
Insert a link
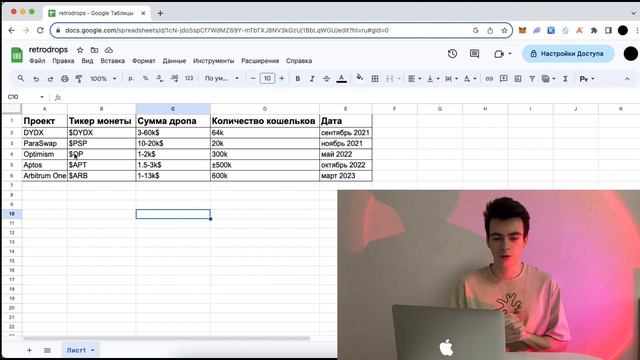click(489, 79)
